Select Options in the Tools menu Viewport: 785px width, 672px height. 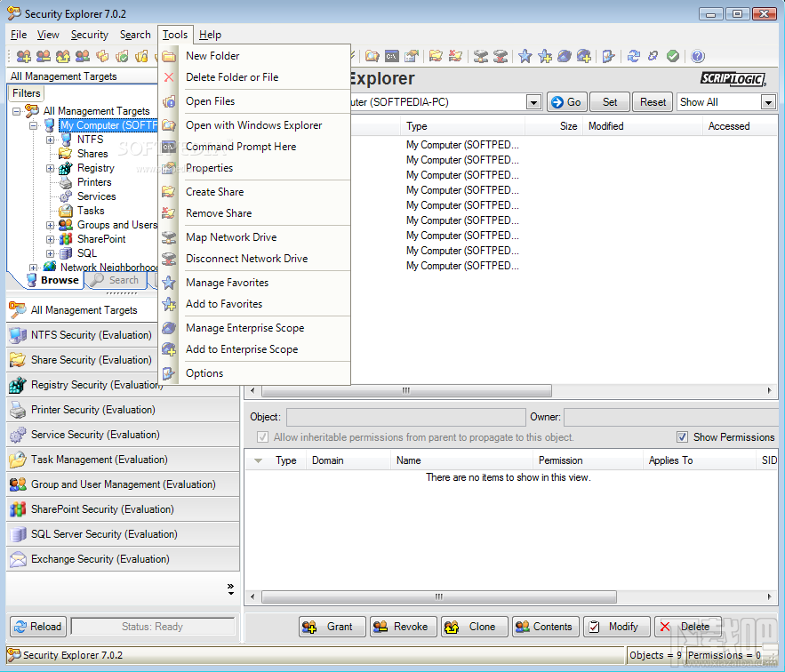[254, 373]
